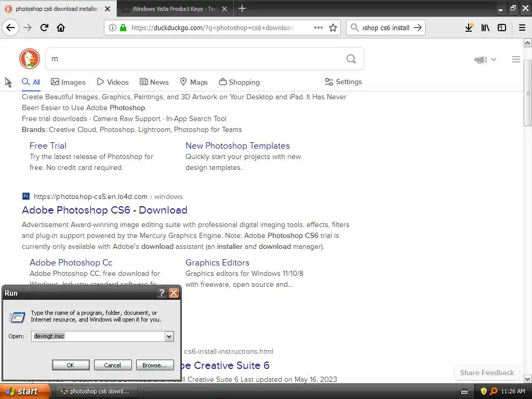Submit browser search with arrow button
The height and width of the screenshot is (399, 532).
(x=418, y=28)
